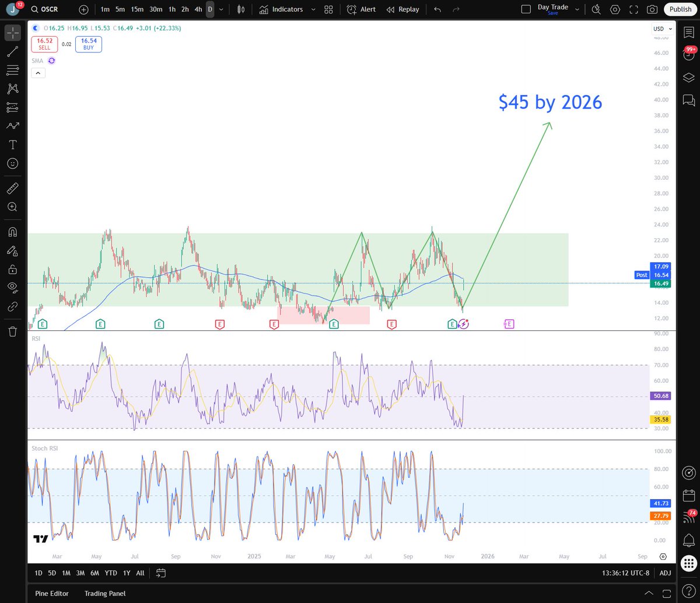Open the chart settings gear icon
700x603 pixels.
click(x=615, y=9)
